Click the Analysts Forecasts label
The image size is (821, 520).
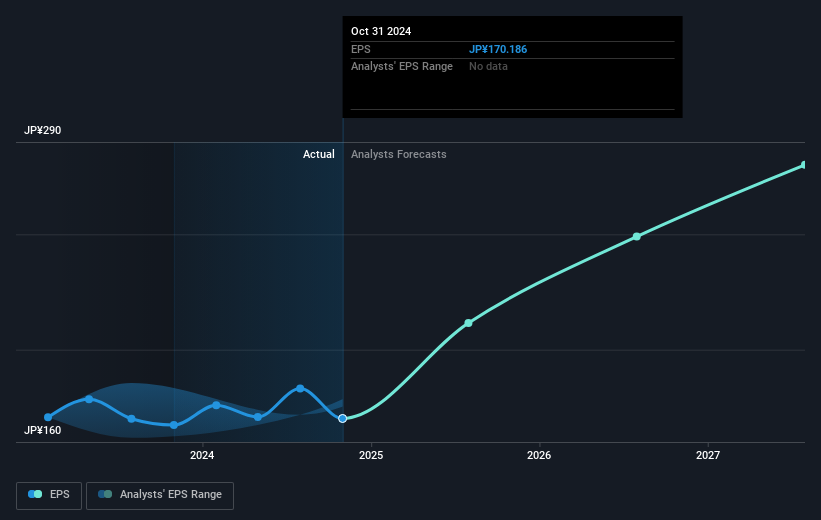pyautogui.click(x=398, y=154)
